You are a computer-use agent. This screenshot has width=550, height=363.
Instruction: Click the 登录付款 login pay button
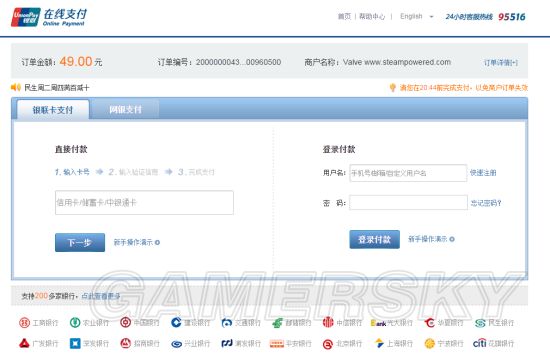pyautogui.click(x=375, y=240)
